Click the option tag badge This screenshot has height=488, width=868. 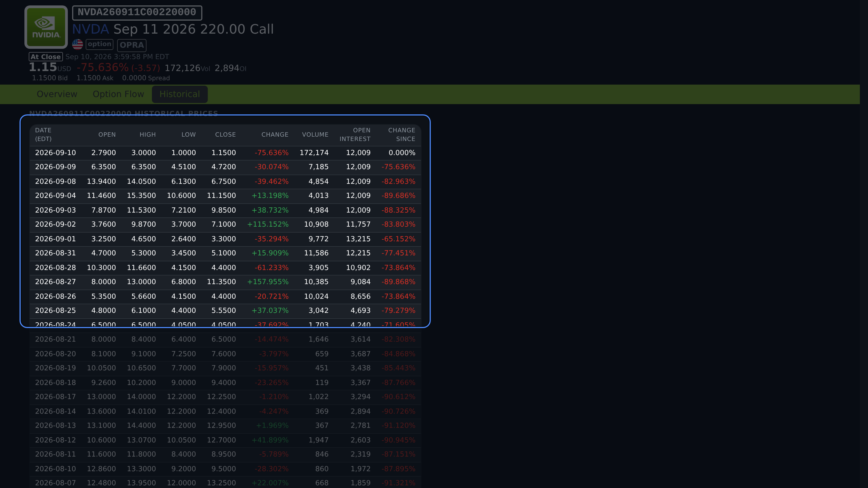(99, 44)
